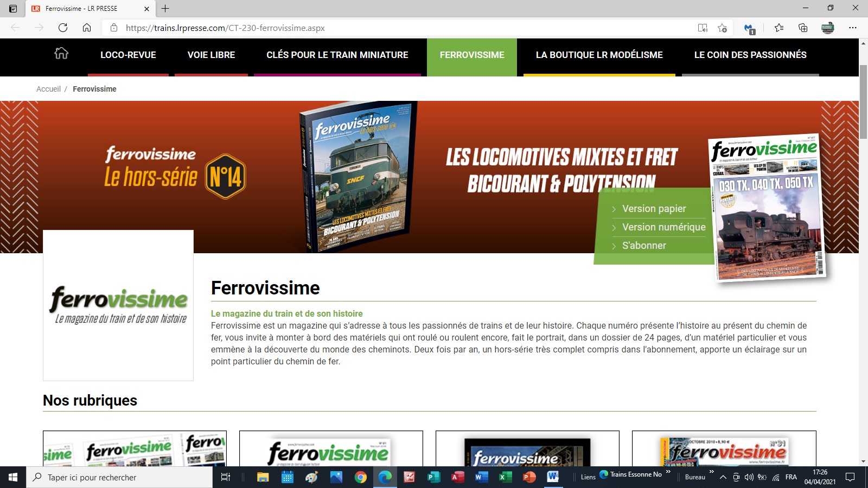Go to CLÉS POUR LE TRAIN MINIATURE

tap(337, 55)
